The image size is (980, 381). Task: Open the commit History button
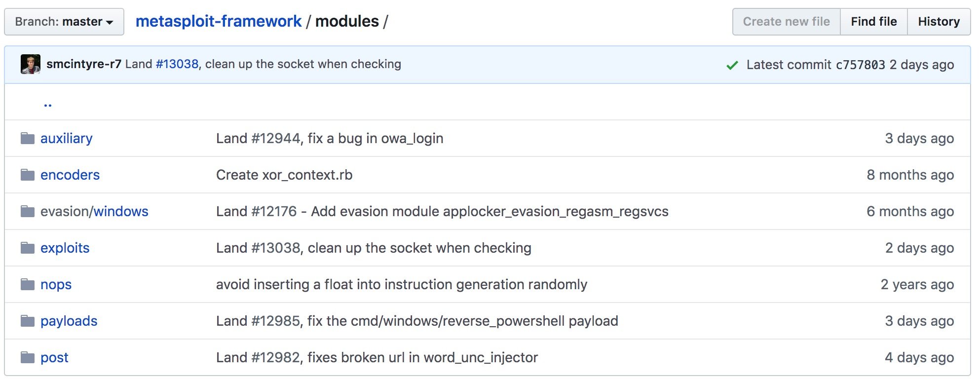[x=939, y=22]
